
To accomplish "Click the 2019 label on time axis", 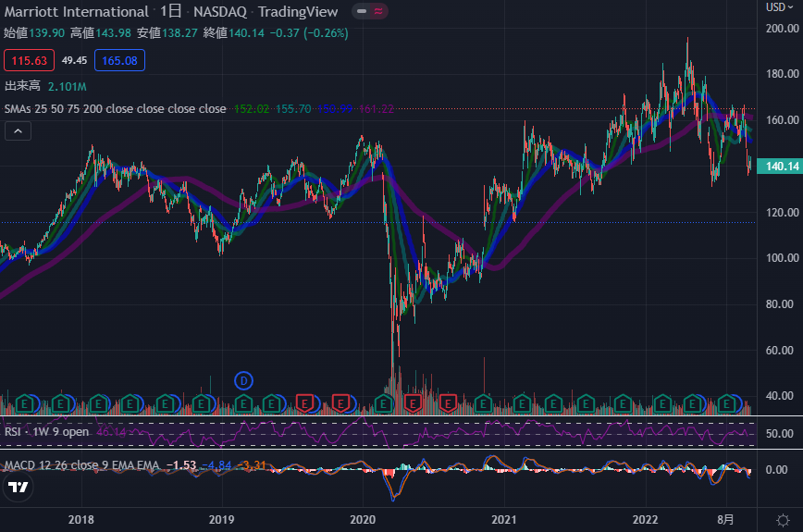I will 221,520.
